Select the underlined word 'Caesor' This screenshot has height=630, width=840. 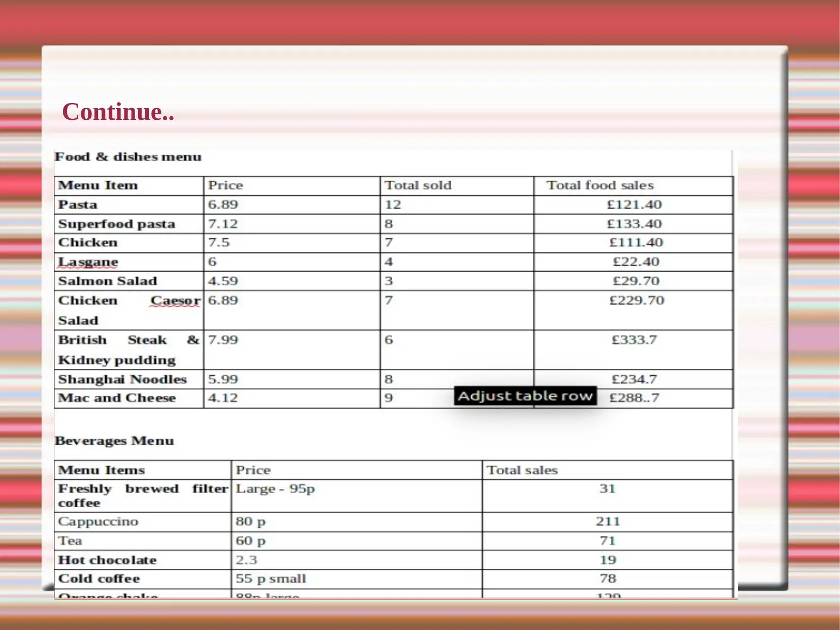coord(175,301)
